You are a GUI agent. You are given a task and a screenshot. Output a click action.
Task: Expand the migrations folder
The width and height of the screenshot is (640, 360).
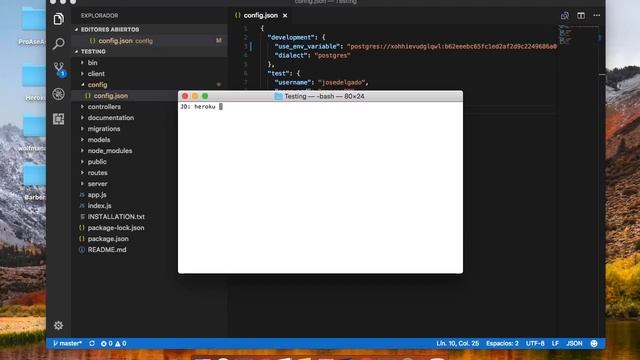tap(104, 129)
